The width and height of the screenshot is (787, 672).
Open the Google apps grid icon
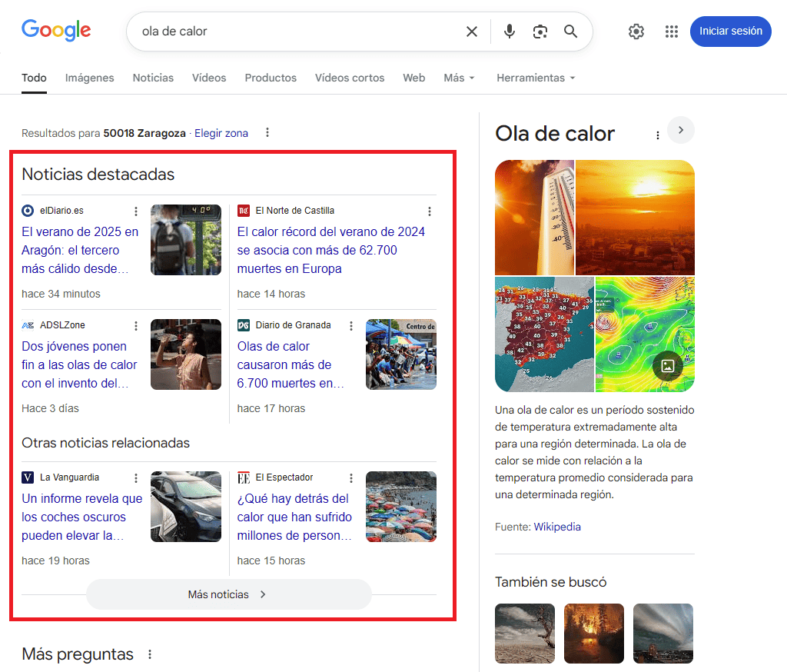(x=672, y=32)
